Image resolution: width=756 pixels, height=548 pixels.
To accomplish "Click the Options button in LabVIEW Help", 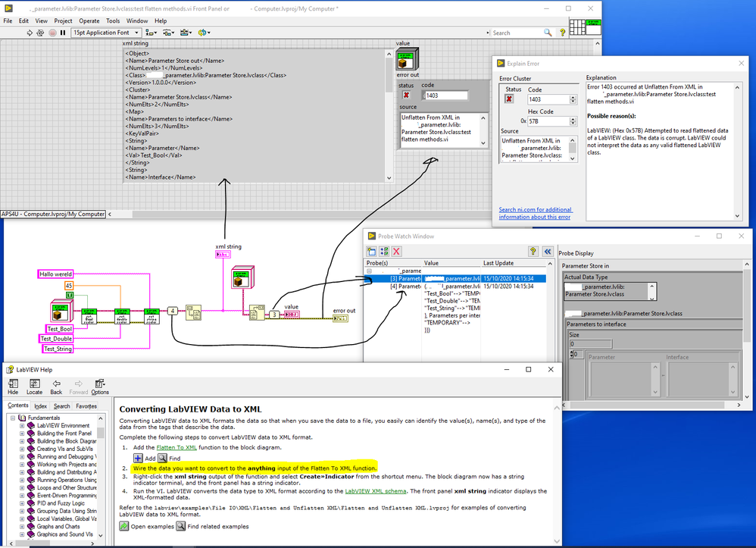I will pos(100,387).
